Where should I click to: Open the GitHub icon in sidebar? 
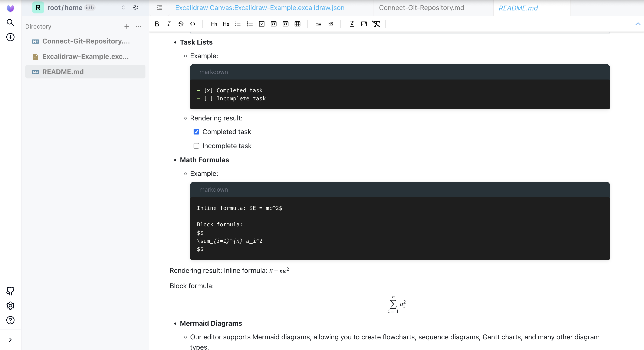pyautogui.click(x=10, y=291)
